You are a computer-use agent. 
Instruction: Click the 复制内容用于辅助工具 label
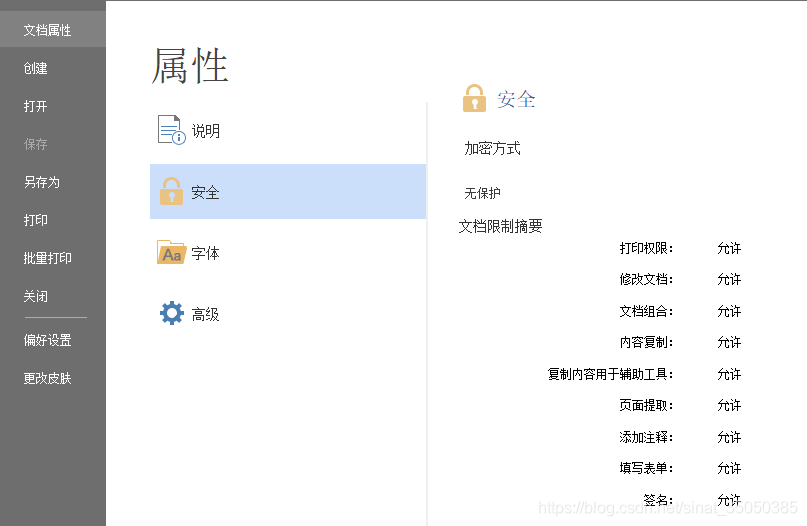[610, 374]
